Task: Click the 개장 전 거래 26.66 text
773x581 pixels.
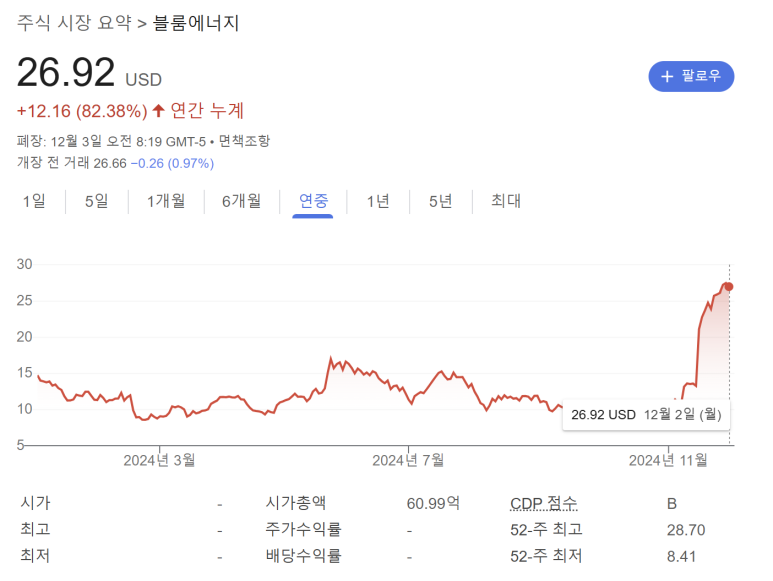Action: click(72, 163)
